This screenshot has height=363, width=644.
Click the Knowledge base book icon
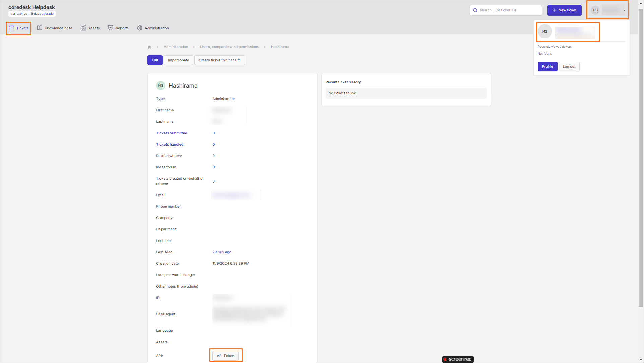(x=40, y=28)
